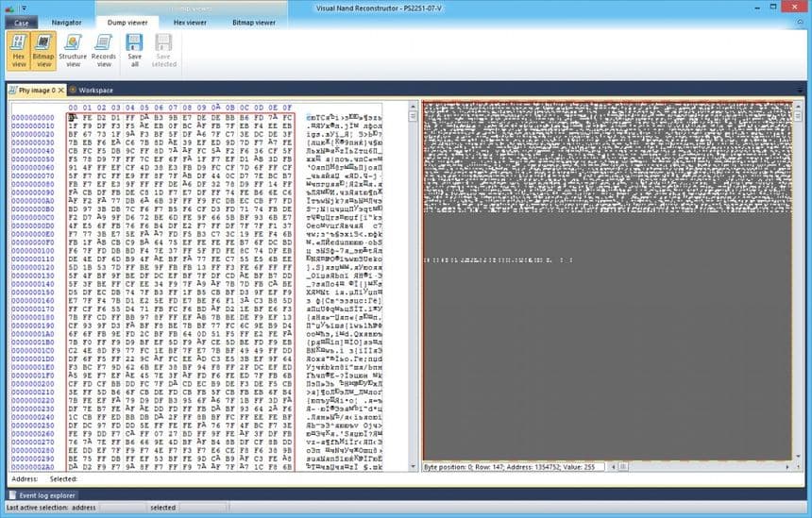The height and width of the screenshot is (518, 812).
Task: Open the Bitmap viewer ribbon tab
Action: [253, 22]
